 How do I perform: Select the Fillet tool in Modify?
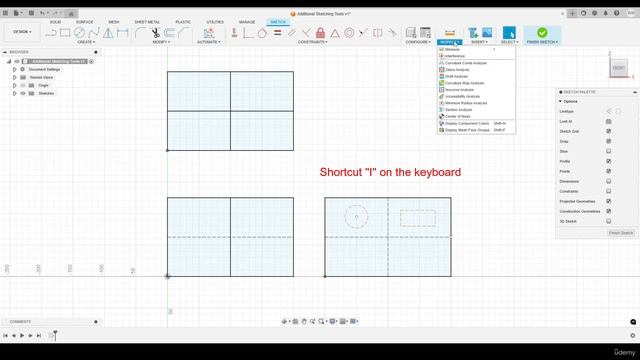coord(140,33)
